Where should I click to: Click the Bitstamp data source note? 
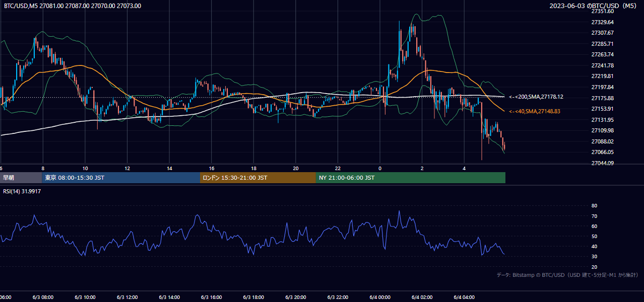click(567, 275)
